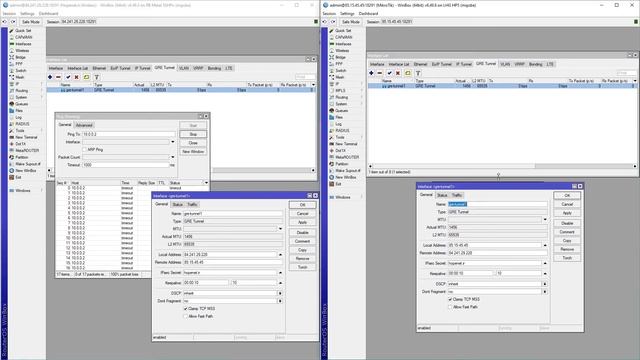
Task: Open MetaROUTER in the right WinBox sidebar
Action: pyautogui.click(x=347, y=157)
